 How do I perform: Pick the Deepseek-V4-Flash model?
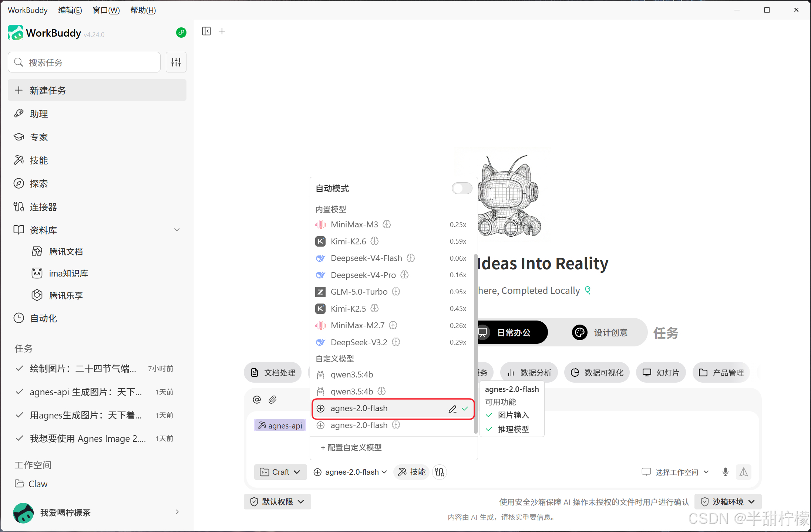pos(393,258)
